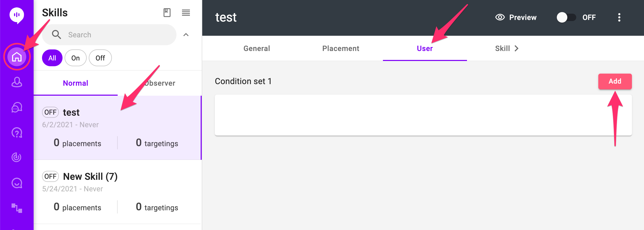This screenshot has height=230, width=644.
Task: Open the three-dot more options menu
Action: click(x=619, y=17)
